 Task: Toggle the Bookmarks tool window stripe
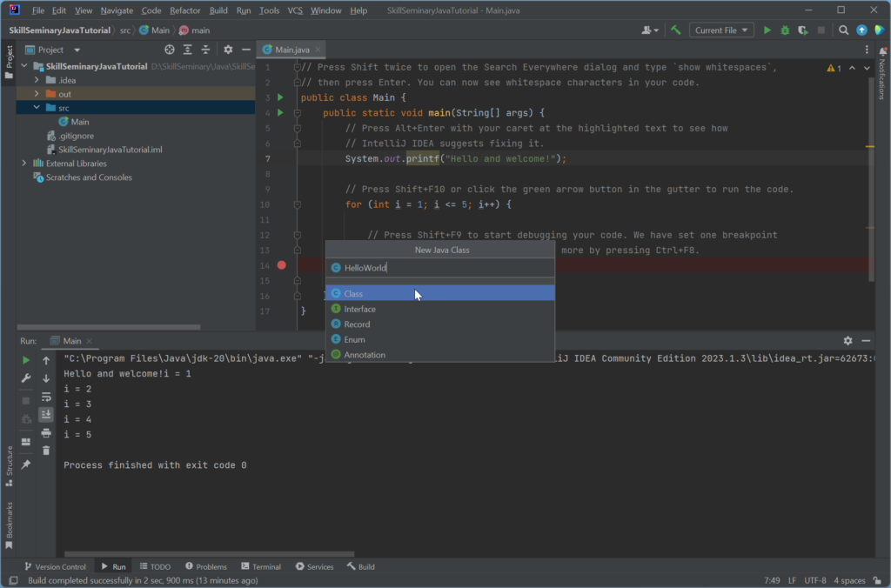pos(9,525)
